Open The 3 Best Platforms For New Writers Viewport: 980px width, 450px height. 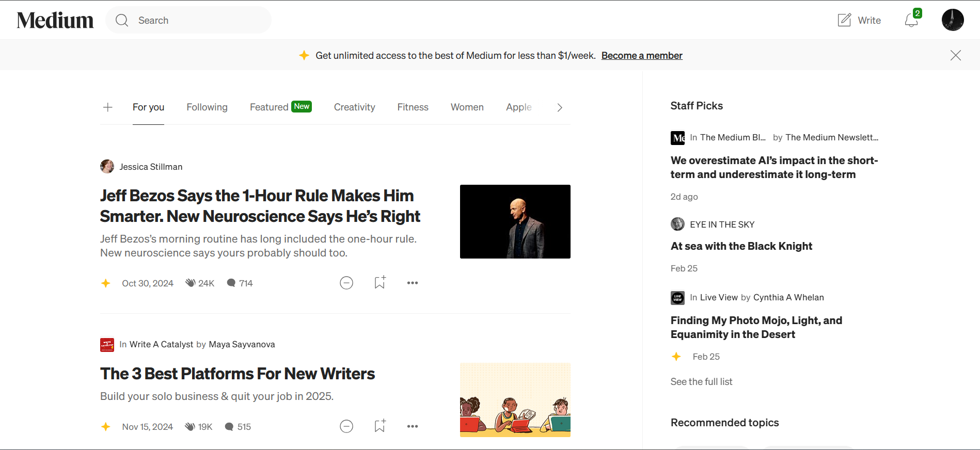coord(238,374)
